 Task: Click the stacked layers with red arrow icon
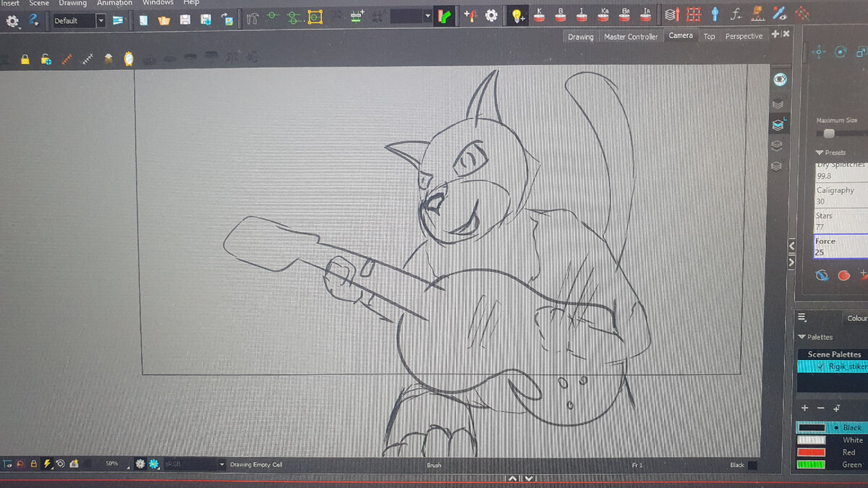[671, 14]
